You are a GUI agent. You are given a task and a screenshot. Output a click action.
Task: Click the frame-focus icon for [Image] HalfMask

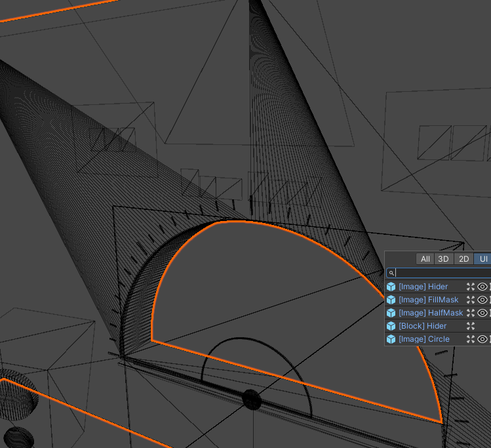click(471, 313)
